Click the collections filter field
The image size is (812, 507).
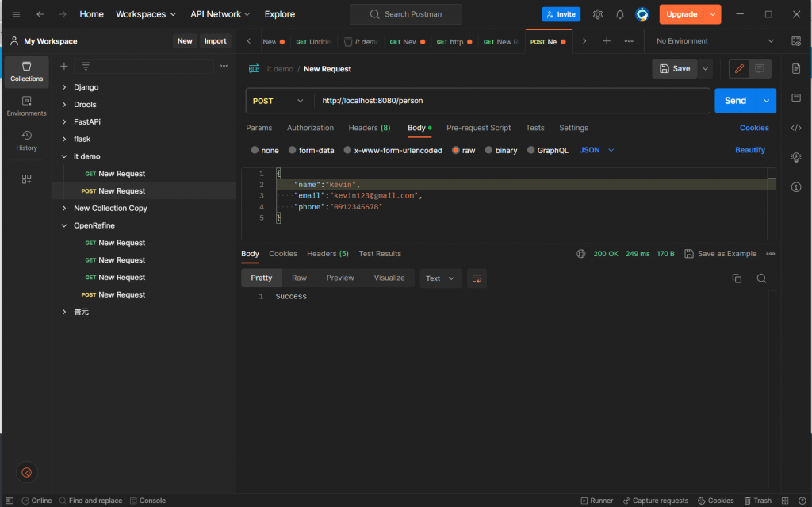point(144,67)
